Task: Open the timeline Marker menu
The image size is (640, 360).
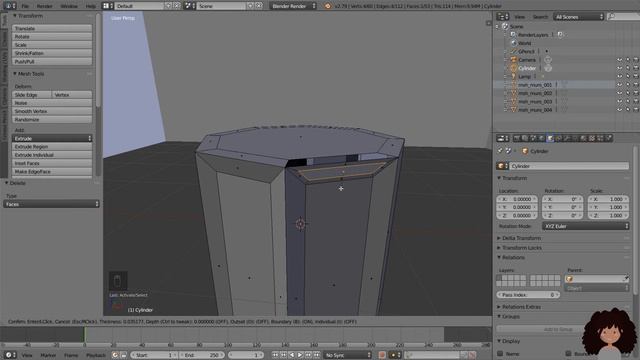Action: pos(48,355)
